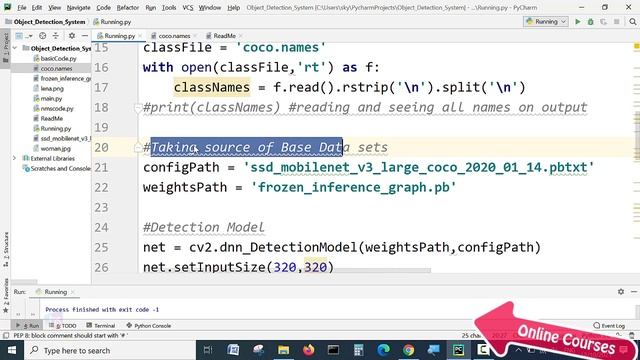Viewport: 640px width, 360px height.
Task: Click 'configPath' on line 21
Action: (181, 167)
